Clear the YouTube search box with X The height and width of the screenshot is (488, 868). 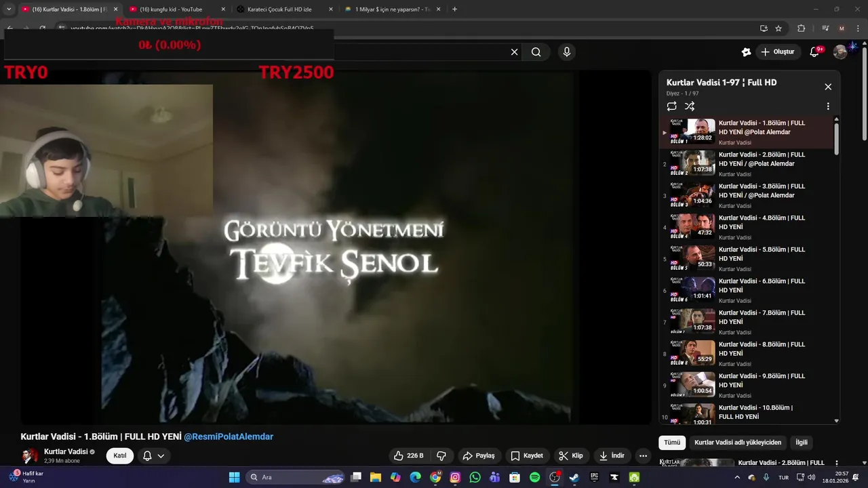pos(514,52)
